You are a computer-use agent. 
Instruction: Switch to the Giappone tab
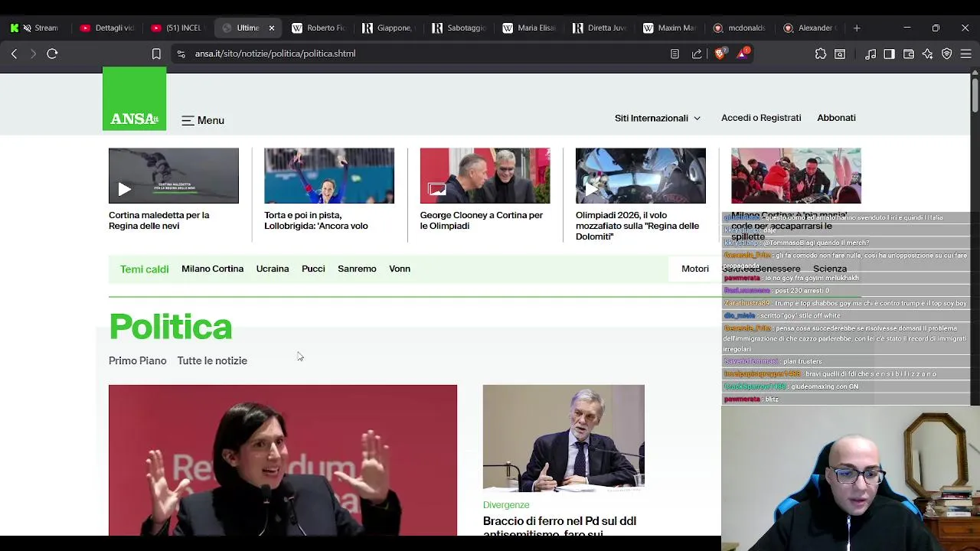[389, 28]
